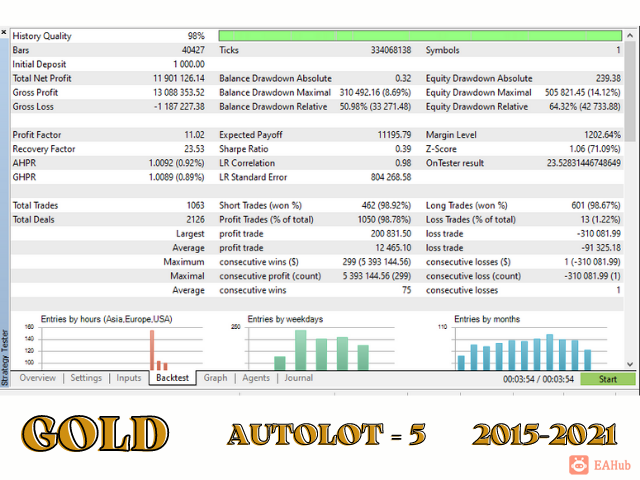This screenshot has width=640, height=480.
Task: Select the Backtest tab
Action: coord(172,378)
